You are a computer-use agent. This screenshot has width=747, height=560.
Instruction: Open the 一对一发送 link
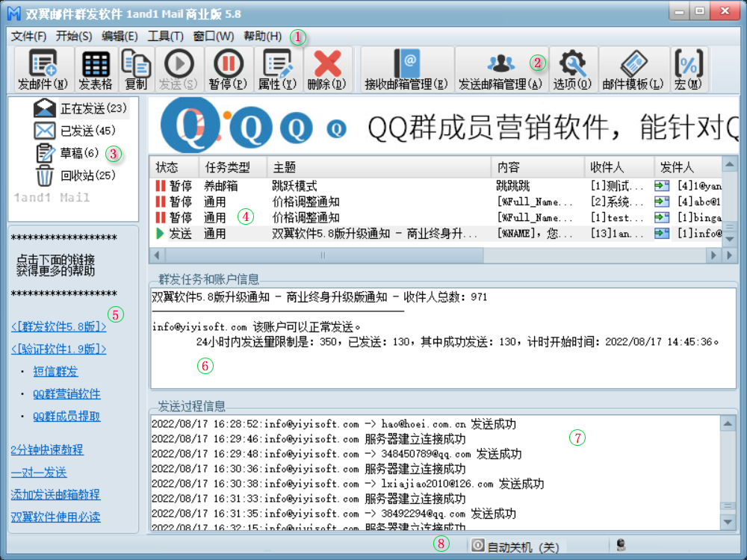[x=39, y=472]
